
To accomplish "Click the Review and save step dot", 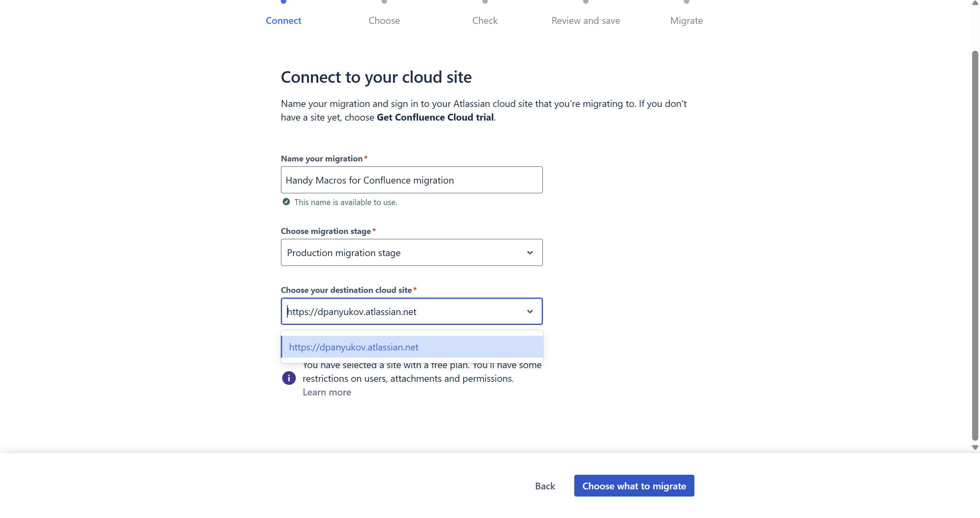I will [585, 1].
